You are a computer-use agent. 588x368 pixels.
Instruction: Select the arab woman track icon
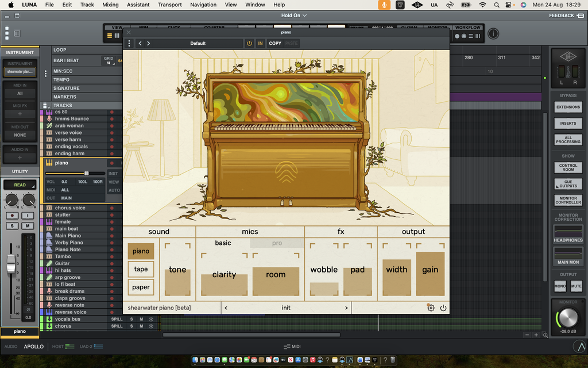49,125
